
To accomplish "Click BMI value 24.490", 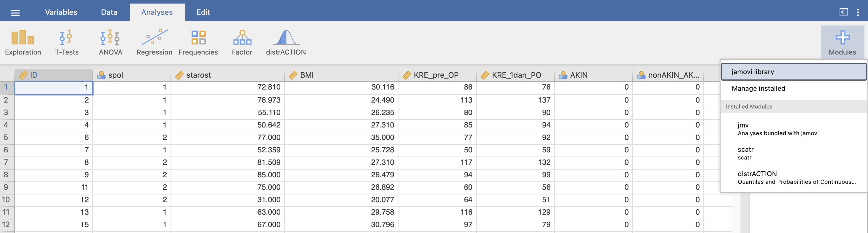I will pyautogui.click(x=341, y=100).
